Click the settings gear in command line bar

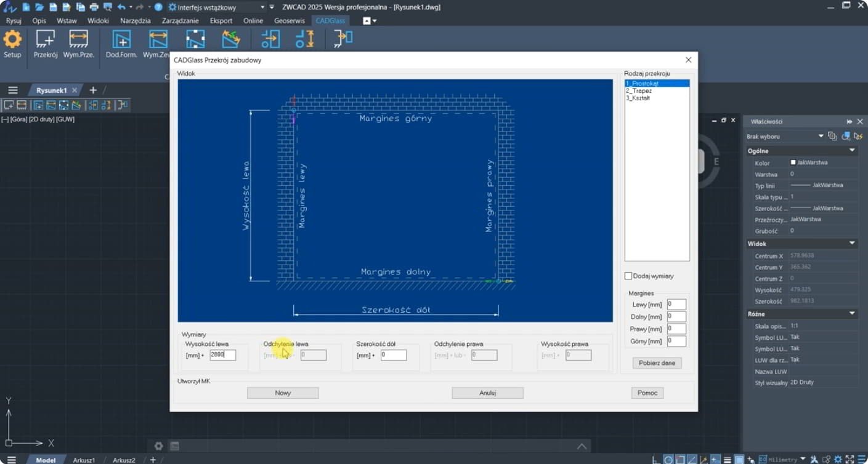pyautogui.click(x=158, y=446)
